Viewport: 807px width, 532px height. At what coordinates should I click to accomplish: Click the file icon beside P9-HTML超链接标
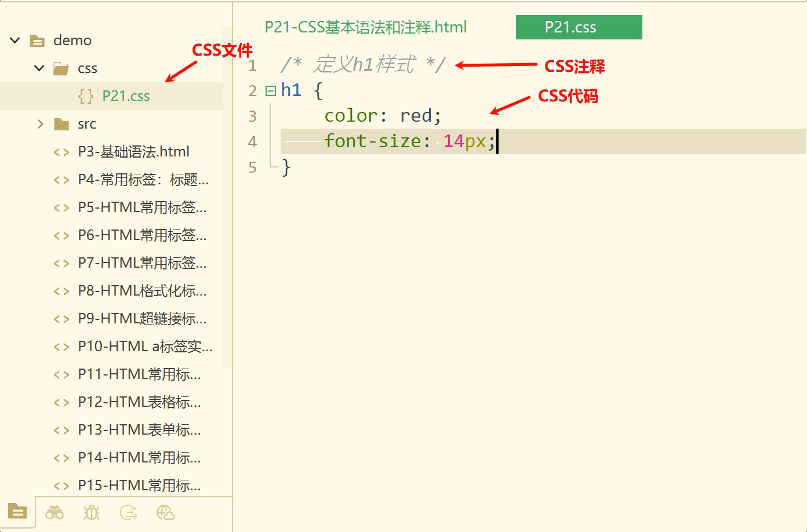(61, 319)
